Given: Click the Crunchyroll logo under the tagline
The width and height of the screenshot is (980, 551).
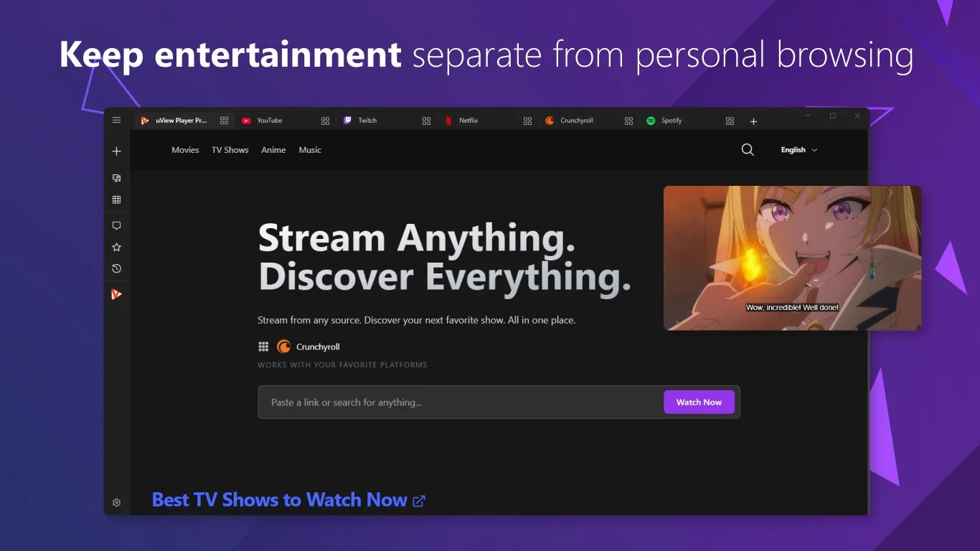Looking at the screenshot, I should (284, 347).
